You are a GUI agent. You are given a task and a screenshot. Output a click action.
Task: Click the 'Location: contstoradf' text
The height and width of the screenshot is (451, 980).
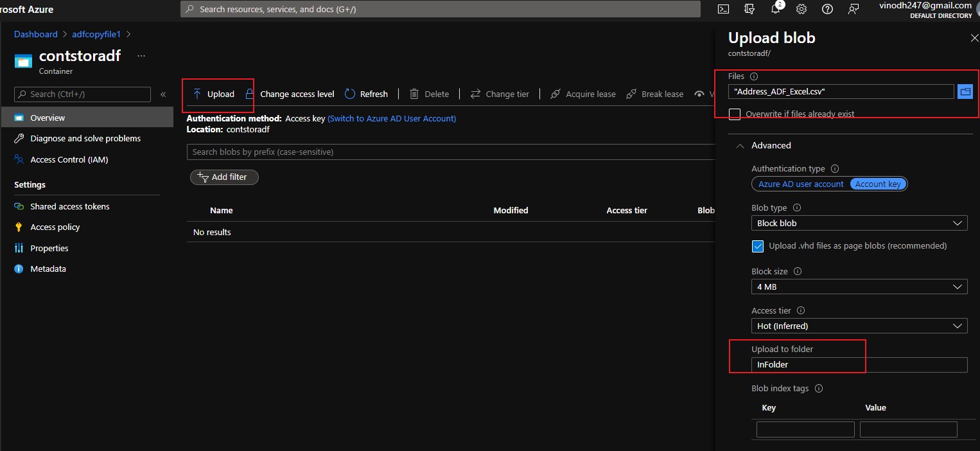point(228,130)
